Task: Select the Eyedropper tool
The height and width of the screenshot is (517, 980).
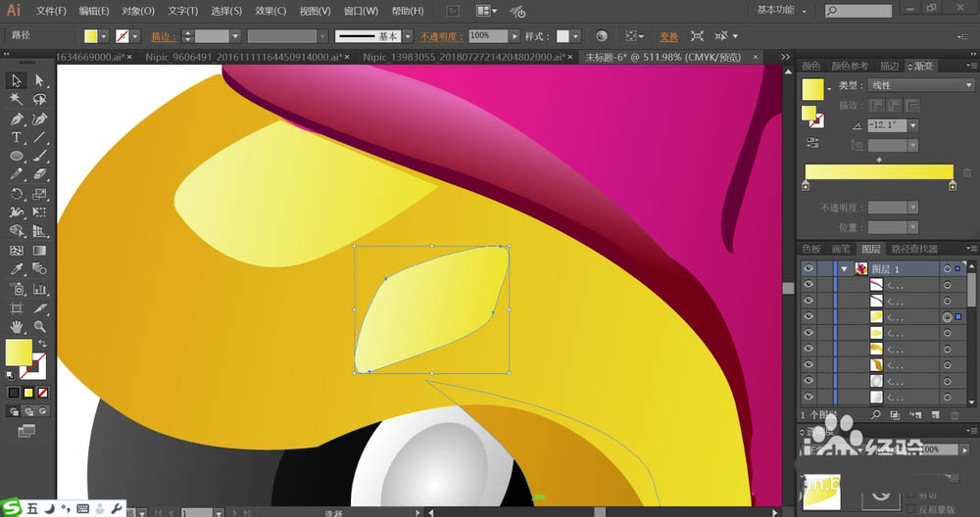Action: [17, 269]
